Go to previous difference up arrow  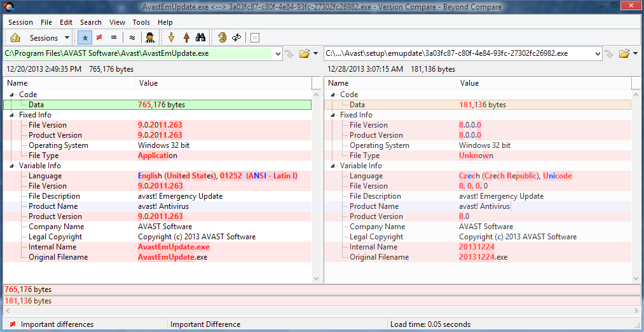click(x=186, y=37)
